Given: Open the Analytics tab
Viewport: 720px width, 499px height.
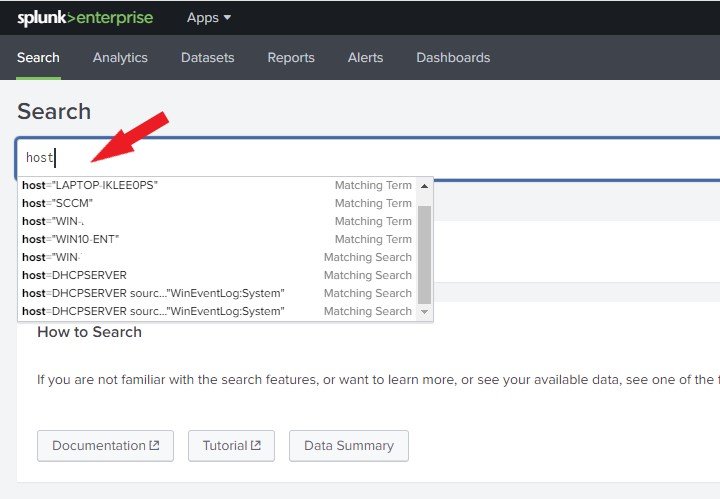Looking at the screenshot, I should tap(120, 57).
